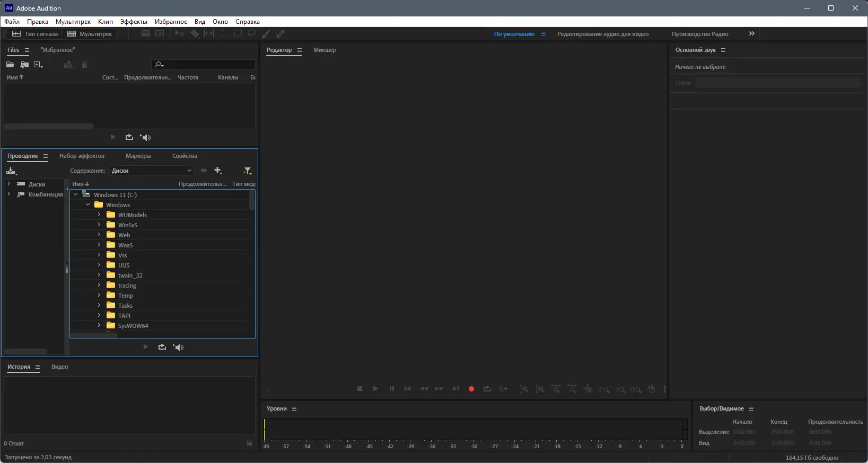The width and height of the screenshot is (868, 463).
Task: Click the Fast Forward button in the transport
Action: (439, 389)
